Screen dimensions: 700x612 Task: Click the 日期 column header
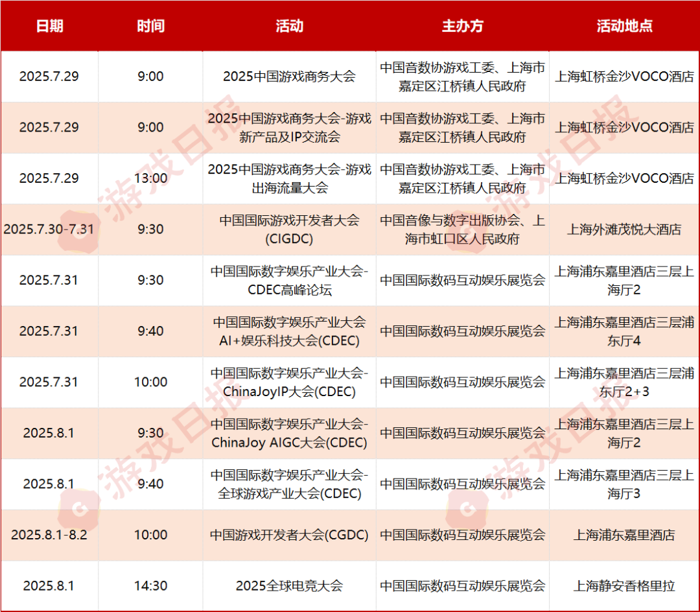[49, 26]
